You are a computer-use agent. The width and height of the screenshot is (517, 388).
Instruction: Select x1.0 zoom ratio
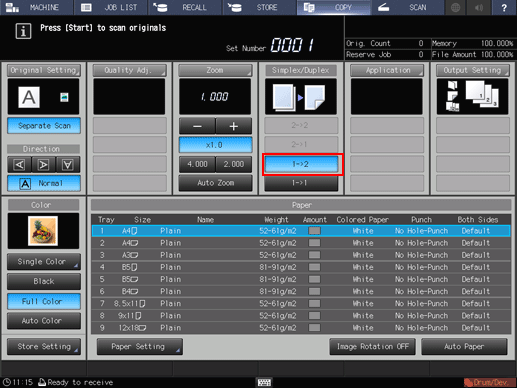[x=215, y=145]
